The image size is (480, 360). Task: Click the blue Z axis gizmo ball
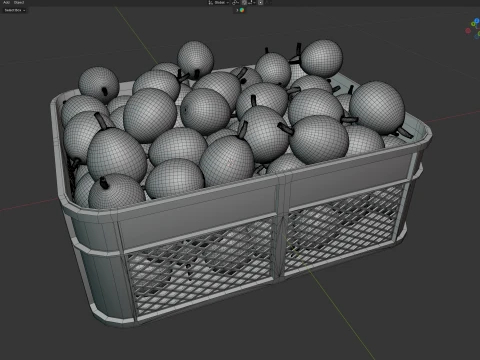(477, 20)
